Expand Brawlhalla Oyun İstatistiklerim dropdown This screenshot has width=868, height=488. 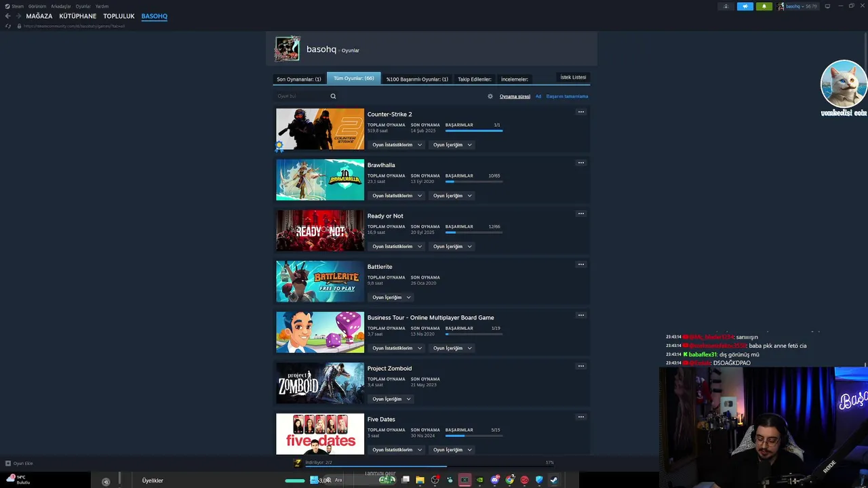pyautogui.click(x=397, y=196)
